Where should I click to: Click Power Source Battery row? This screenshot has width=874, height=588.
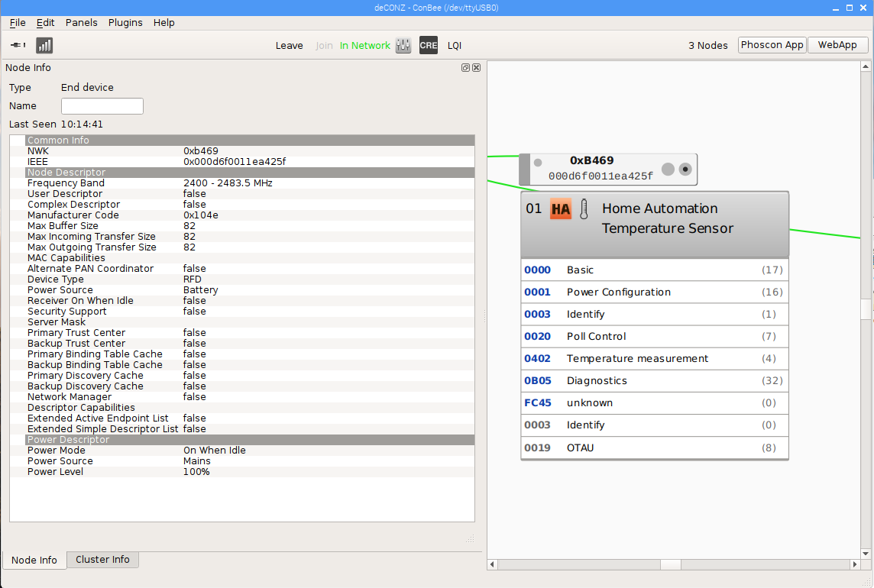(x=251, y=290)
